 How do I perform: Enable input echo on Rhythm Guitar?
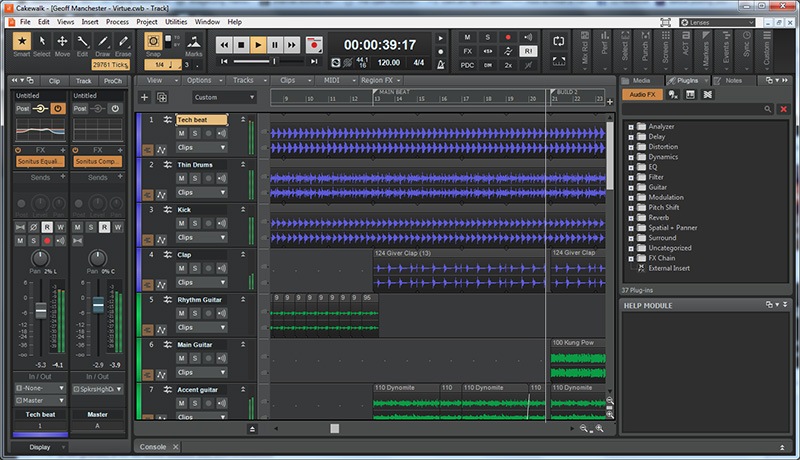click(x=222, y=313)
